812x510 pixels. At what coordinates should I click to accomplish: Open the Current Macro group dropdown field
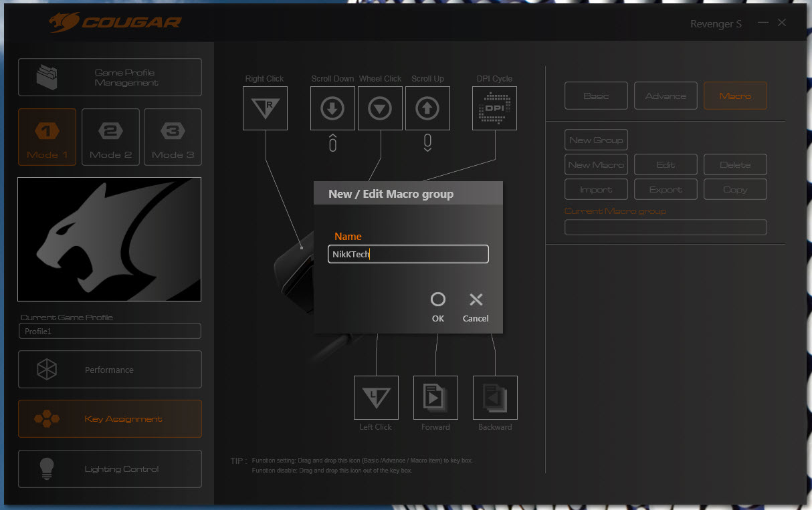coord(666,227)
